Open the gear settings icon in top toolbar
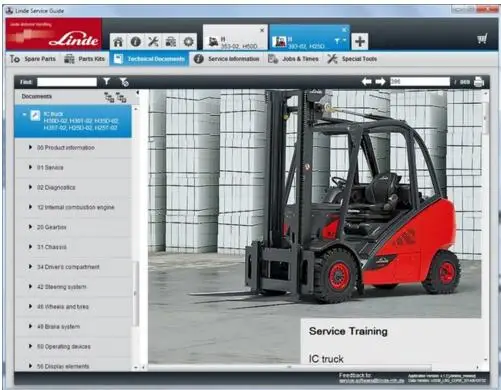 tap(188, 42)
